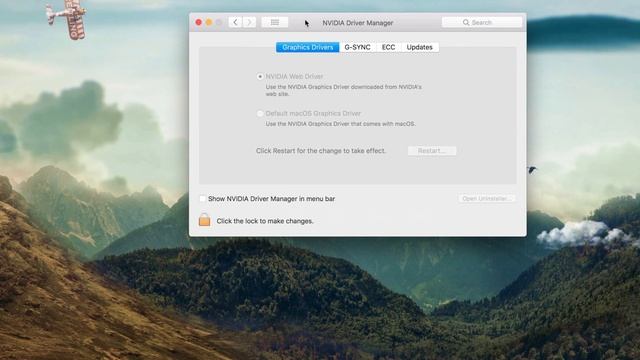
Task: Open the G-SYNC tab
Action: 358,47
